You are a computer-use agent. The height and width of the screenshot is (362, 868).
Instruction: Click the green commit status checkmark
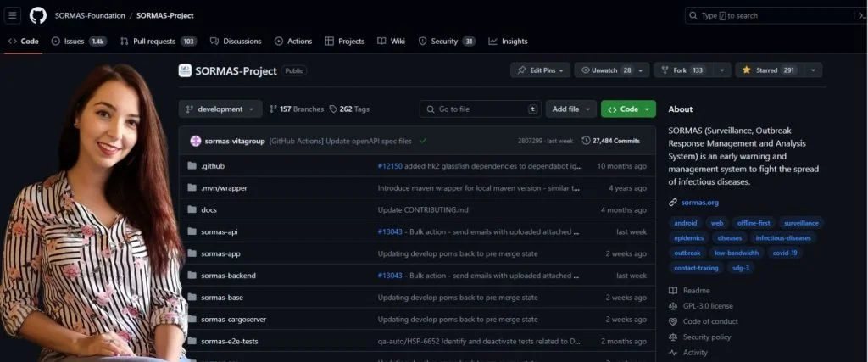click(x=423, y=141)
